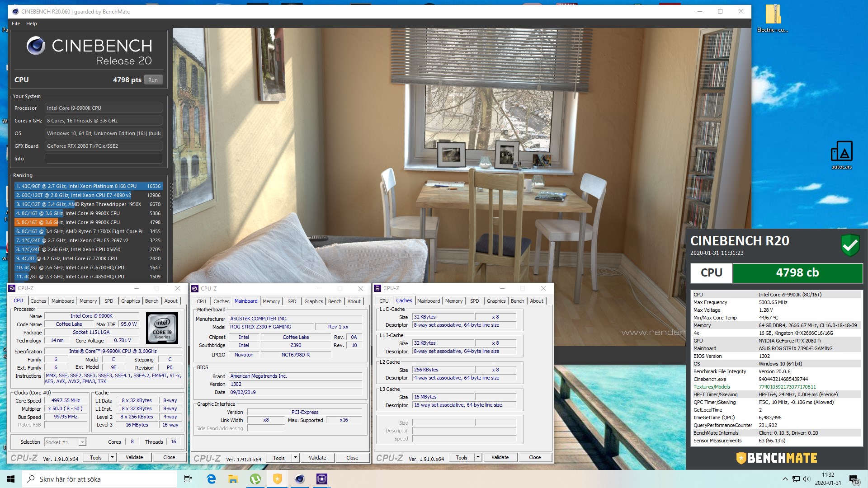Click L3 Cache size 16 MBytes field

[x=443, y=397]
